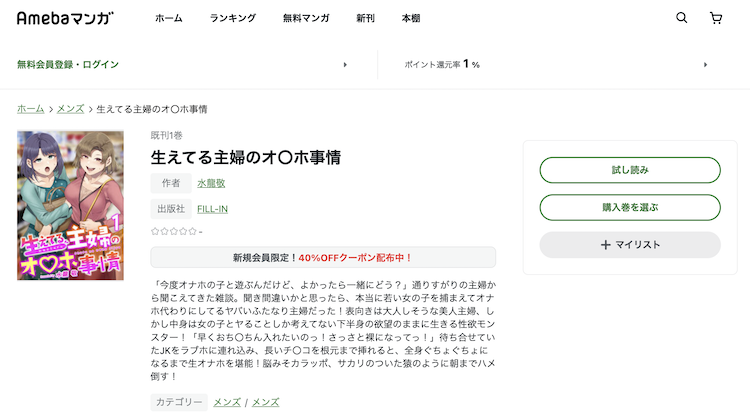Image resolution: width=750 pixels, height=415 pixels.
Task: Open the manga cover thumbnail
Action: (x=70, y=205)
